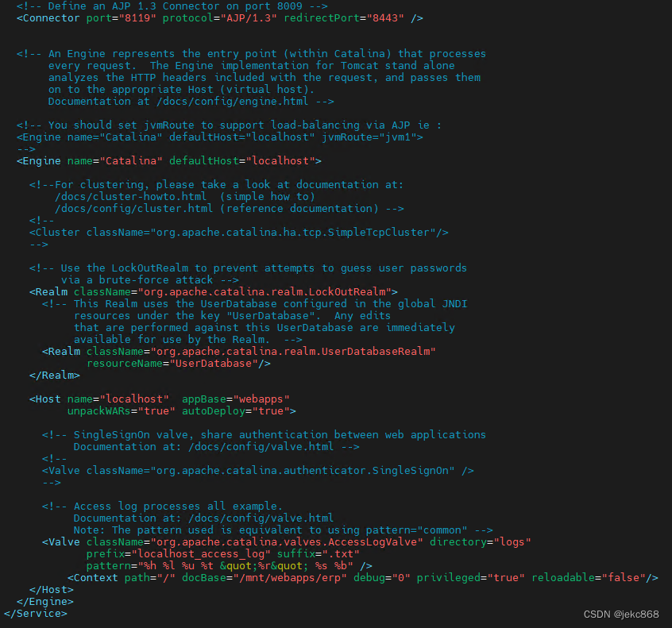Click the closing </Realm> tag
Screen dimensions: 672x628
click(55, 376)
